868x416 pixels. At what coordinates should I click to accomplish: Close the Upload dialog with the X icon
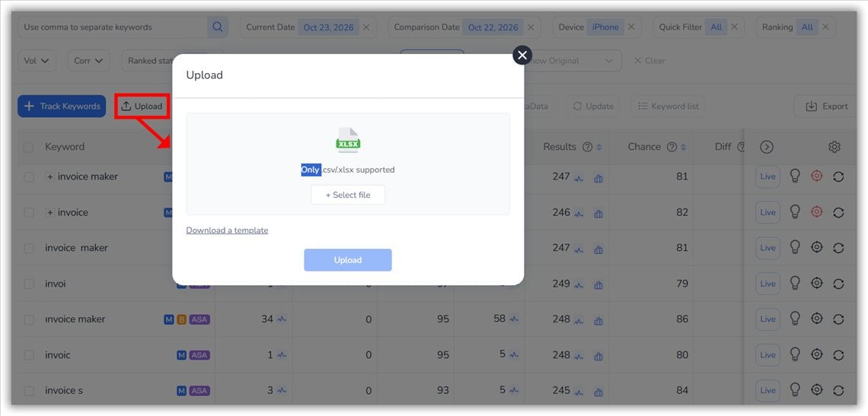[522, 55]
